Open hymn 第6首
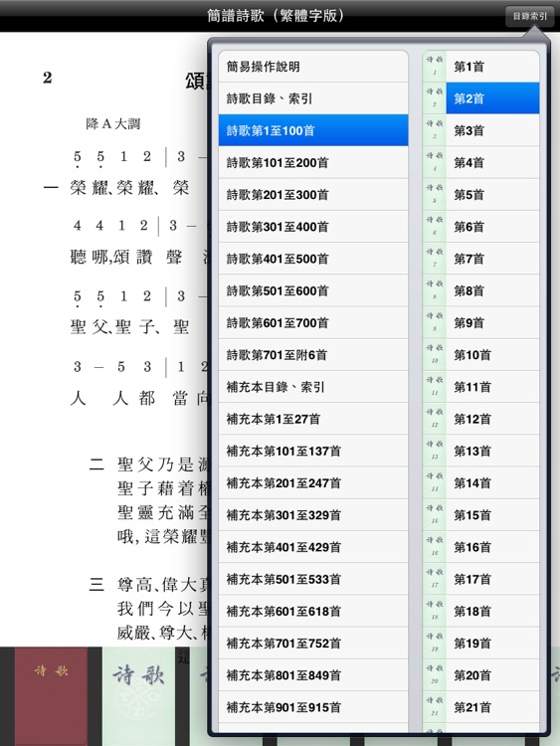560x746 pixels. click(481, 227)
